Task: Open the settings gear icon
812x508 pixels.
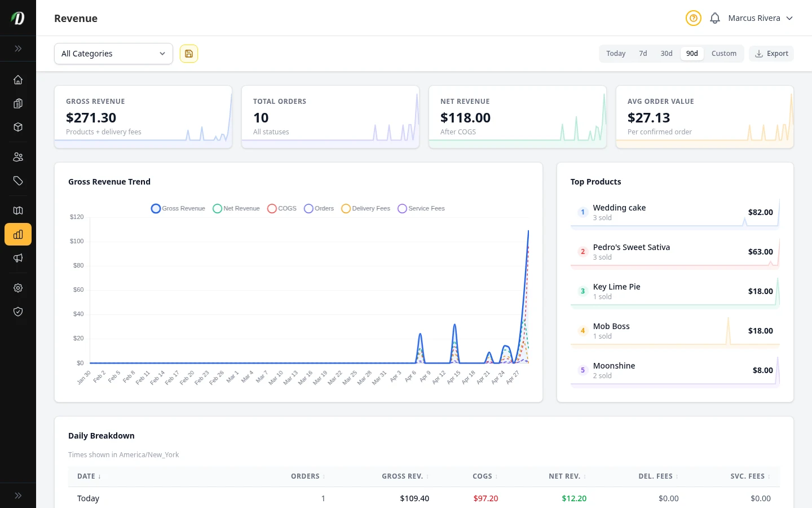Action: tap(18, 288)
